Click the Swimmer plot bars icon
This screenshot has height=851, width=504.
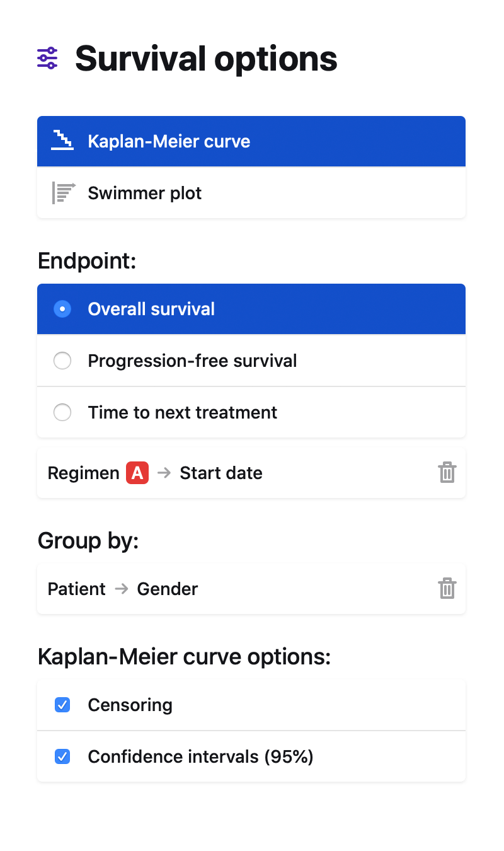[x=63, y=193]
